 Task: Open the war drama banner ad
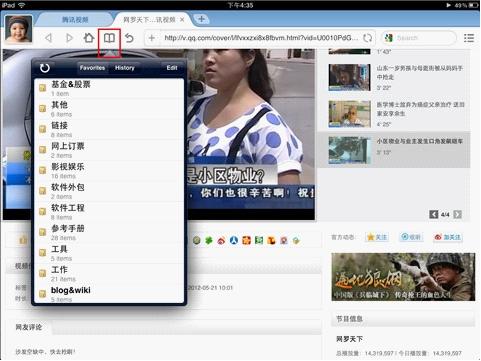403,276
